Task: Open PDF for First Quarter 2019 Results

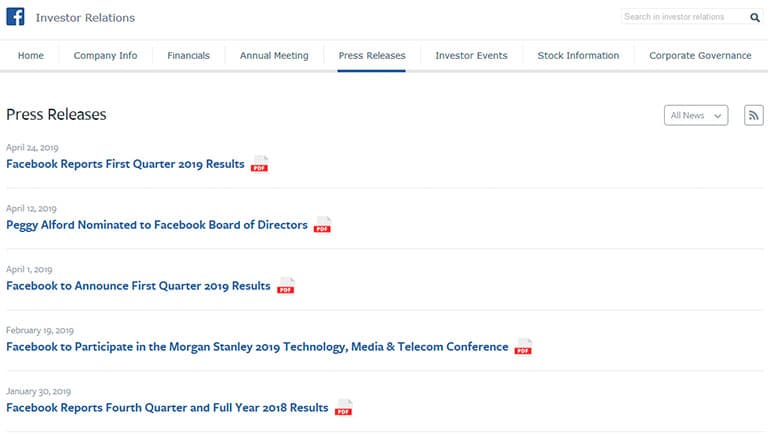Action: tap(260, 164)
